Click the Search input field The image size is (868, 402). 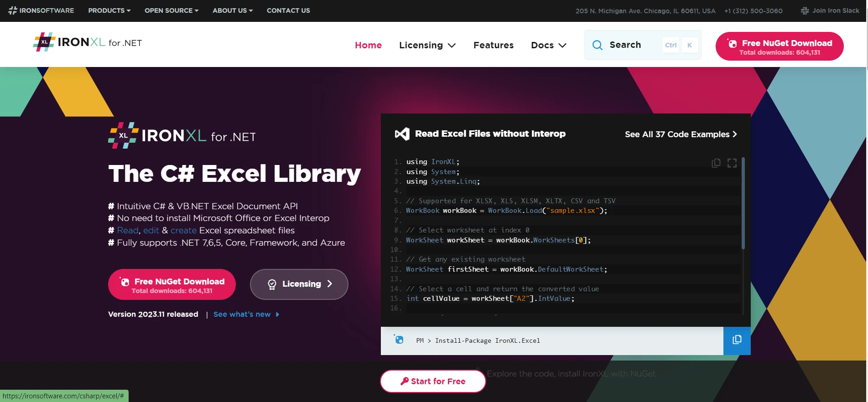643,45
